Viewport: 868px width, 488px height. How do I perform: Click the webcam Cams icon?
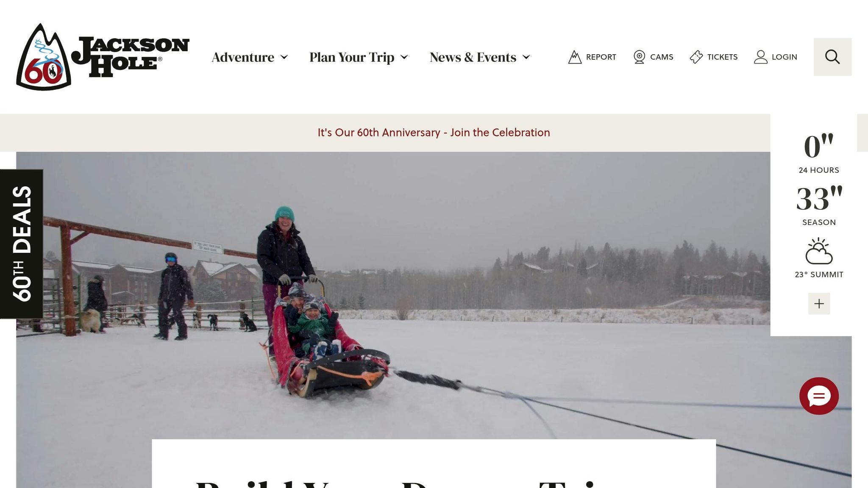639,57
